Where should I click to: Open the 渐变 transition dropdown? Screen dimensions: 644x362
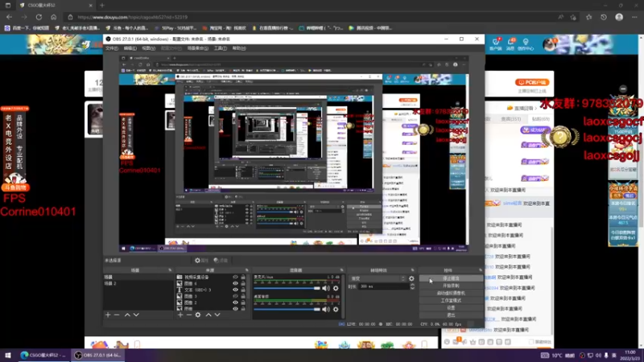click(x=377, y=278)
